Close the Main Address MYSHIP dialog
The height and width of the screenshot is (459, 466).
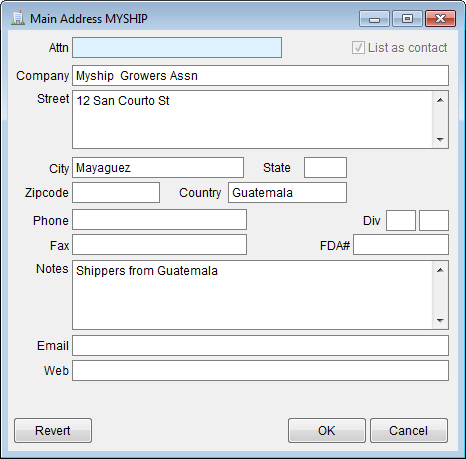click(440, 19)
